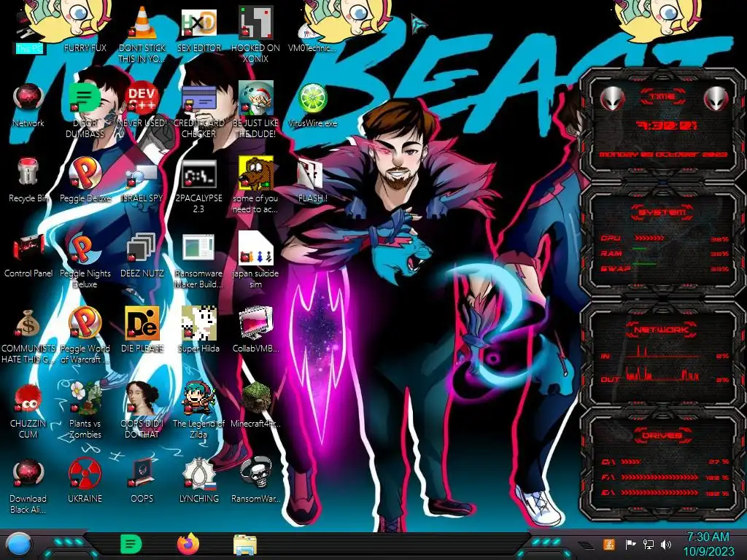
Task: Click the network connection tray icon
Action: (648, 544)
